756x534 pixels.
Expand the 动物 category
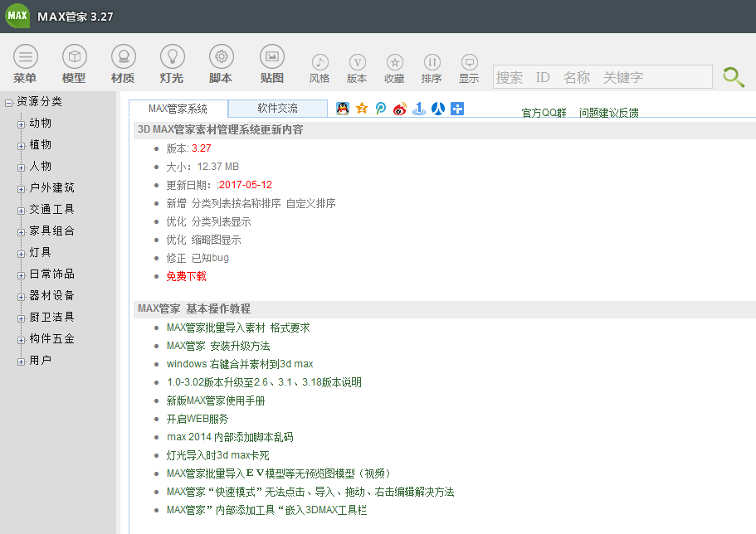click(21, 124)
